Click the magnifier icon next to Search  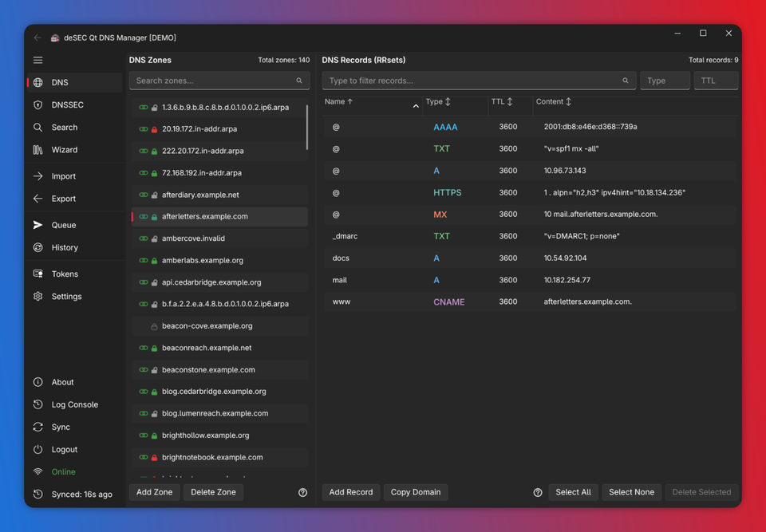(38, 128)
